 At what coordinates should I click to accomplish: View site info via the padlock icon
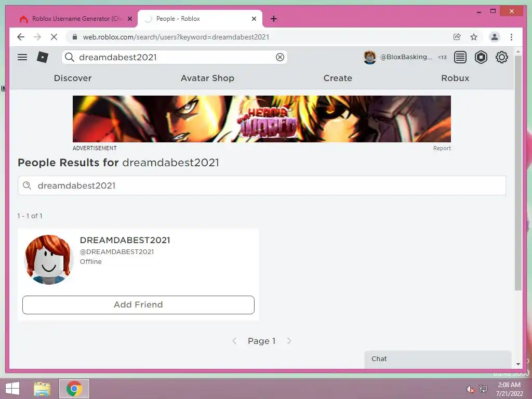pyautogui.click(x=75, y=37)
